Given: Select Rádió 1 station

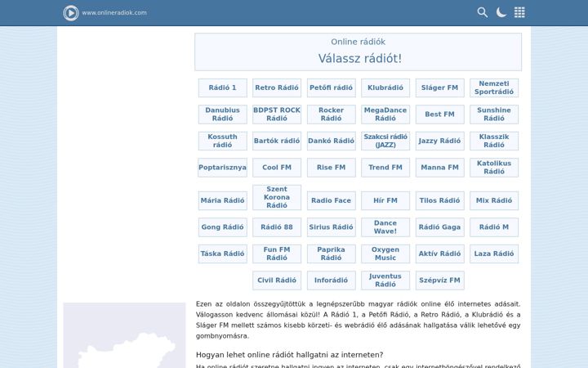Looking at the screenshot, I should click(222, 88).
